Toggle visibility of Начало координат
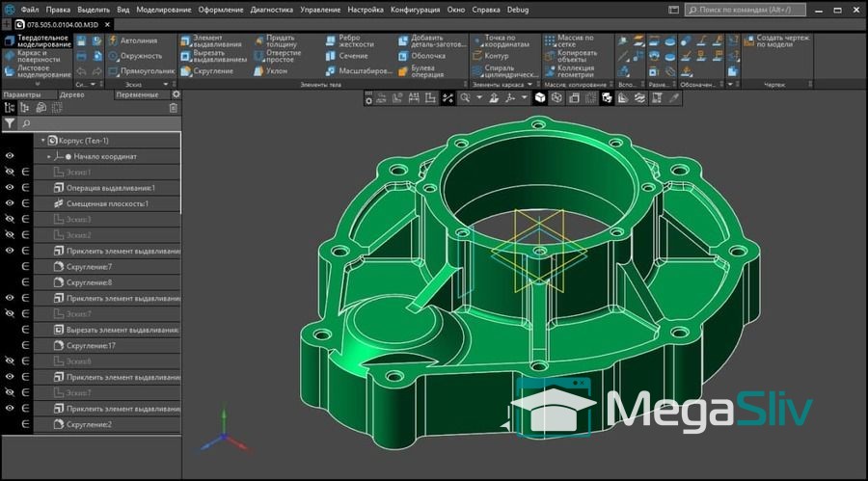The image size is (868, 481). pos(10,156)
